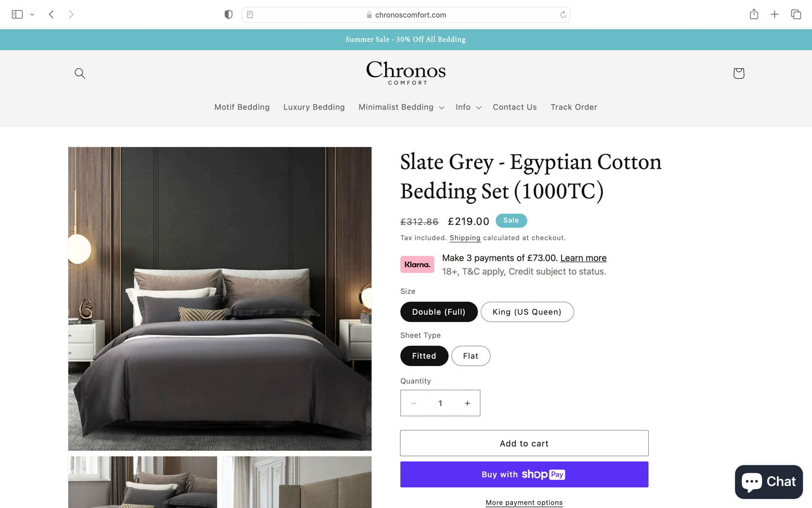
Task: Open Klarna Learn more link
Action: pyautogui.click(x=583, y=258)
